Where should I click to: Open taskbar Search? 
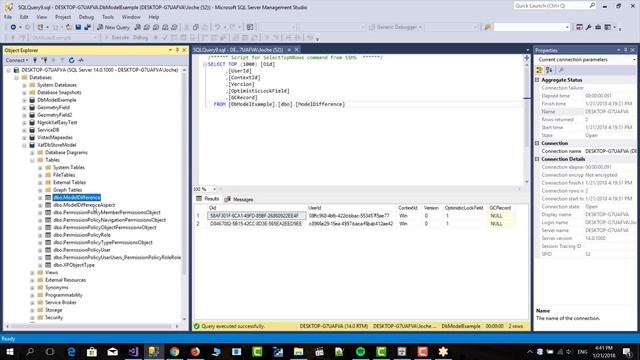point(30,351)
